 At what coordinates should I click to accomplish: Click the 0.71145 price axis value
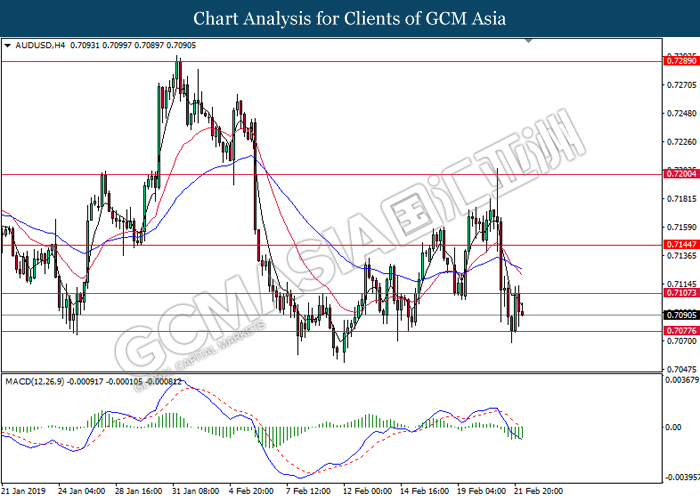[681, 284]
